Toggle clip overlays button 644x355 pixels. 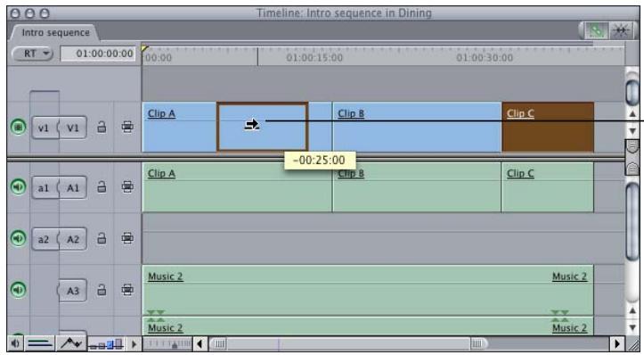pos(71,343)
